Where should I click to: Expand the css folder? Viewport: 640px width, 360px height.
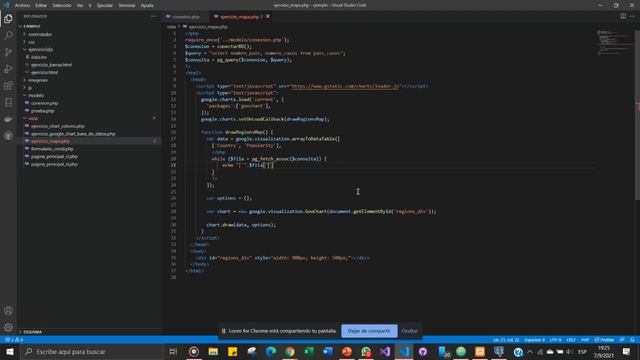click(x=31, y=42)
